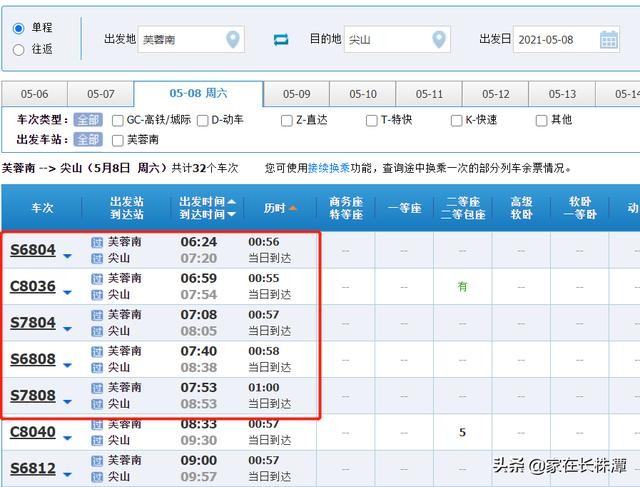Click the 尖山 station icon in S6808 row
This screenshot has width=640, height=487.
(x=97, y=368)
